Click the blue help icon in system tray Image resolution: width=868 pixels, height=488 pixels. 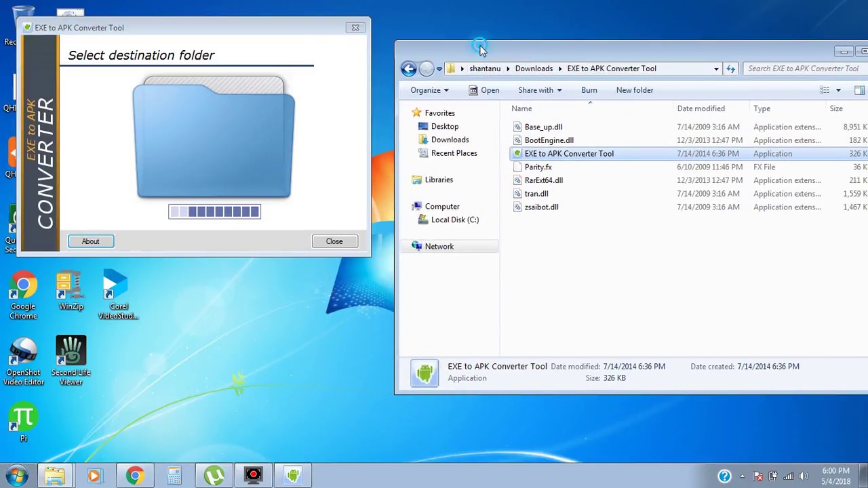724,476
